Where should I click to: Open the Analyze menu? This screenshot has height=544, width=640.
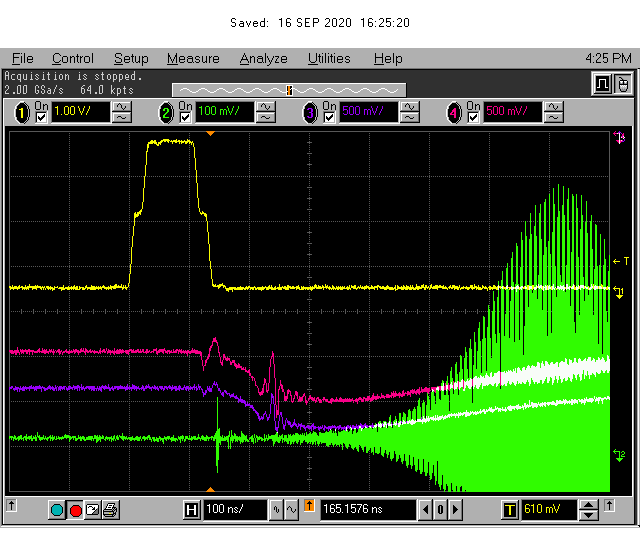click(263, 59)
